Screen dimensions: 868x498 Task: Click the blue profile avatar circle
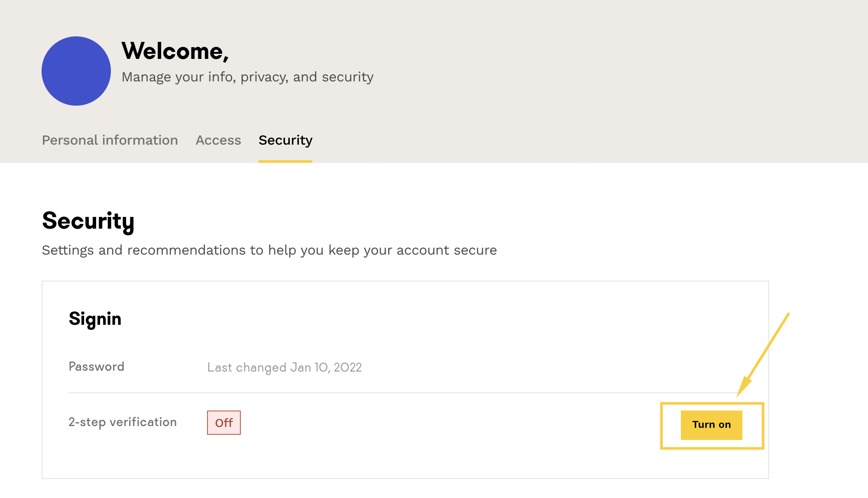[76, 71]
